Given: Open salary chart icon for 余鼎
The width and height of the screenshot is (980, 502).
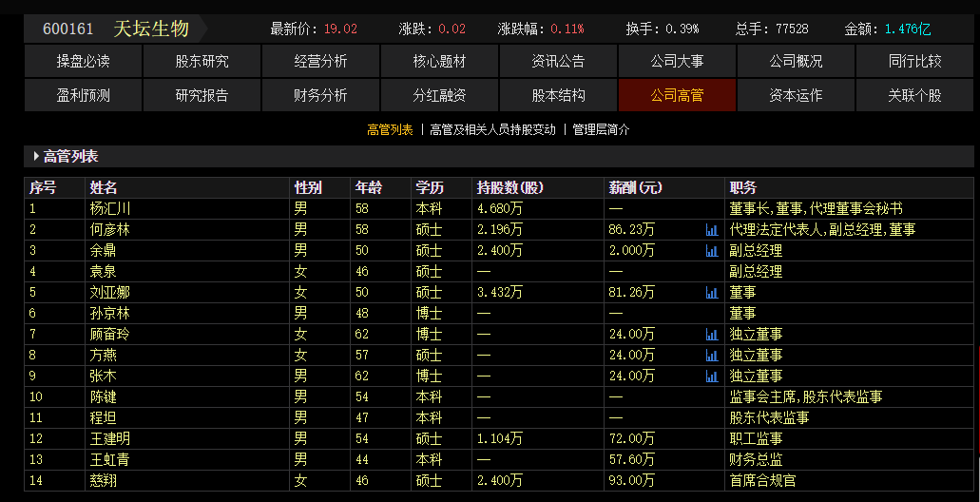Looking at the screenshot, I should pyautogui.click(x=711, y=251).
